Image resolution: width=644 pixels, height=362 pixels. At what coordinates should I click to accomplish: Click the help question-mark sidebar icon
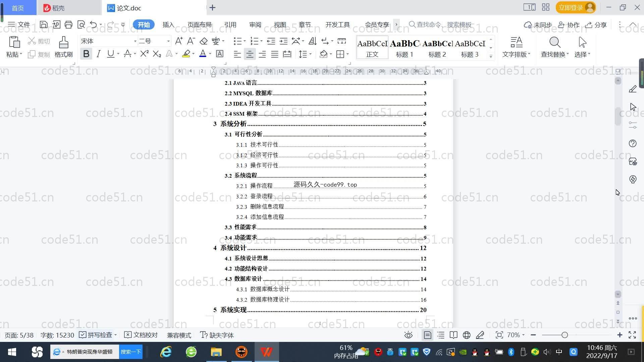point(633,143)
